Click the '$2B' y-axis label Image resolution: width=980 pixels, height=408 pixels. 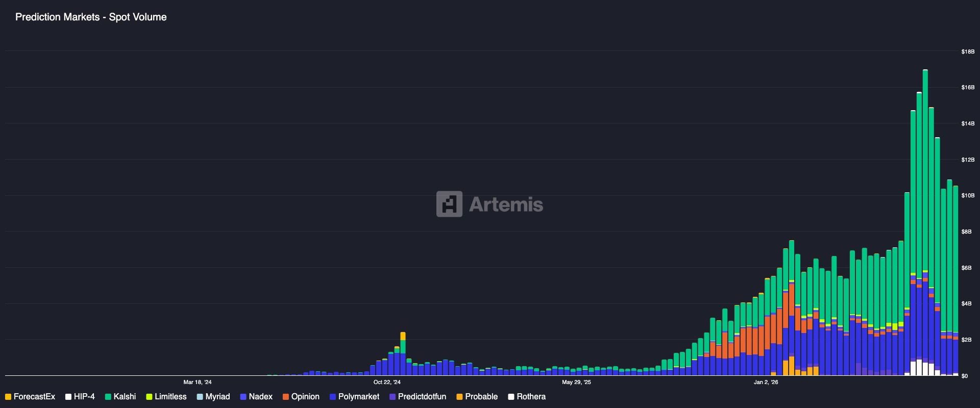click(x=966, y=340)
